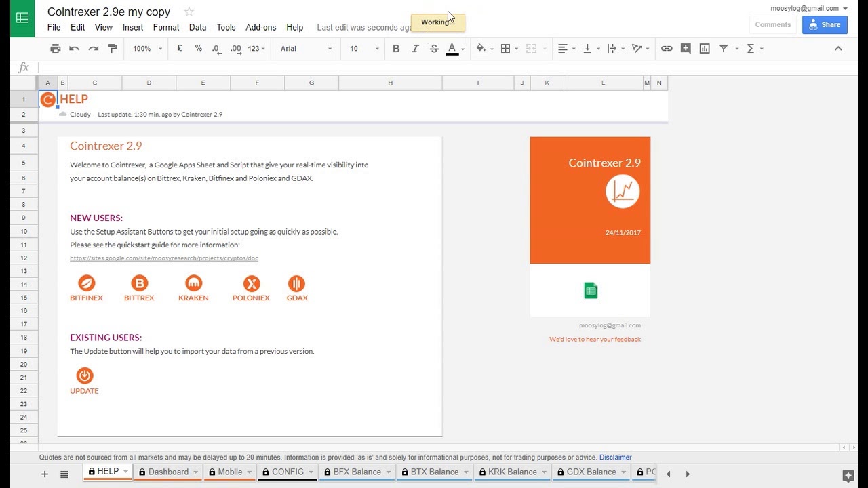Open the All sheets list icon

[64, 474]
